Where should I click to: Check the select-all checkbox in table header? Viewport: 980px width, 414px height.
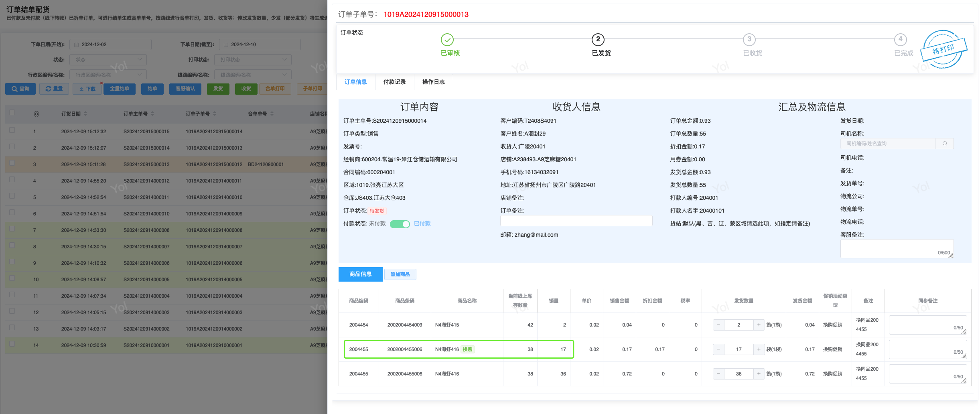[x=12, y=113]
